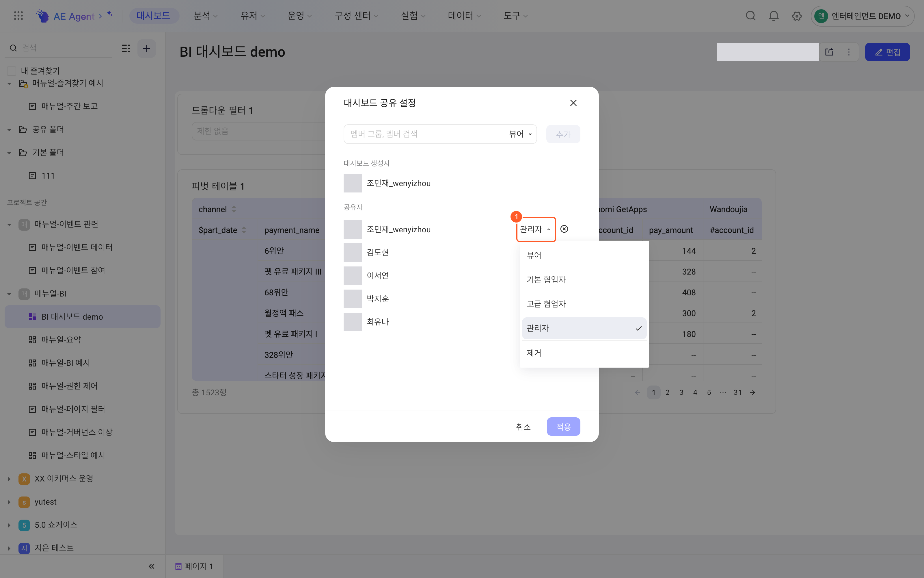Click the sort icon next to $part_date
The width and height of the screenshot is (924, 578).
[x=244, y=230]
